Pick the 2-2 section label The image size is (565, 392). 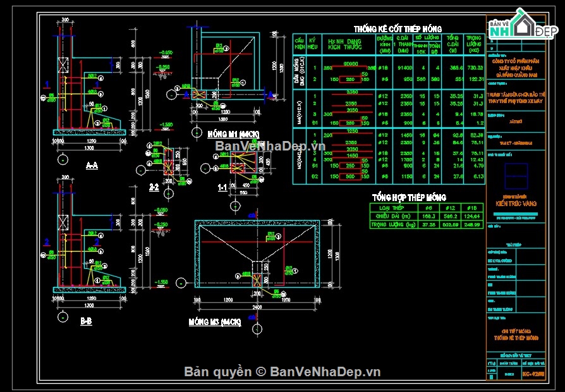[154, 187]
